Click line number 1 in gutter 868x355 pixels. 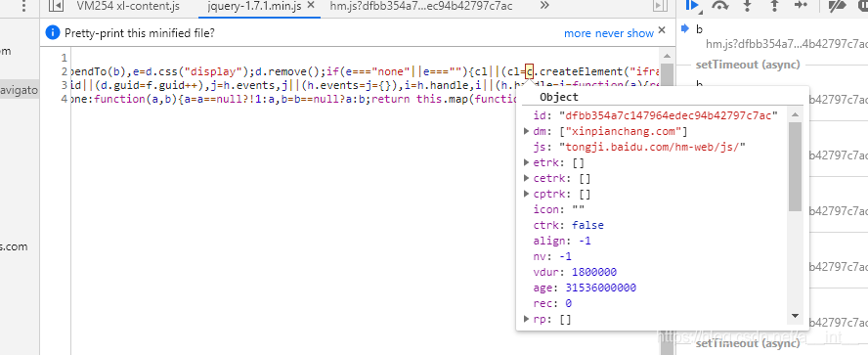pos(65,58)
